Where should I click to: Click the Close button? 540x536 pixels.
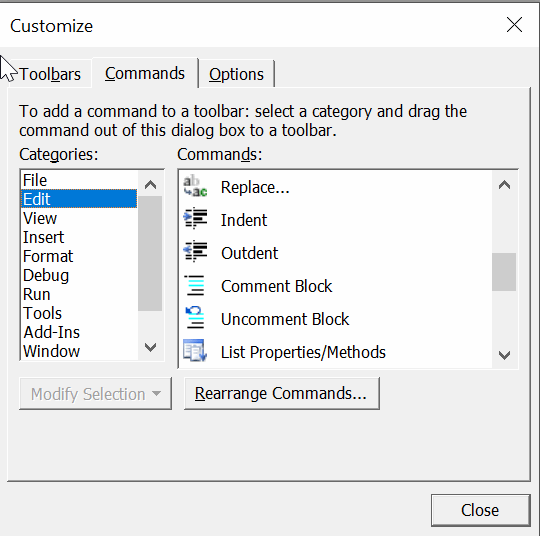(x=480, y=510)
